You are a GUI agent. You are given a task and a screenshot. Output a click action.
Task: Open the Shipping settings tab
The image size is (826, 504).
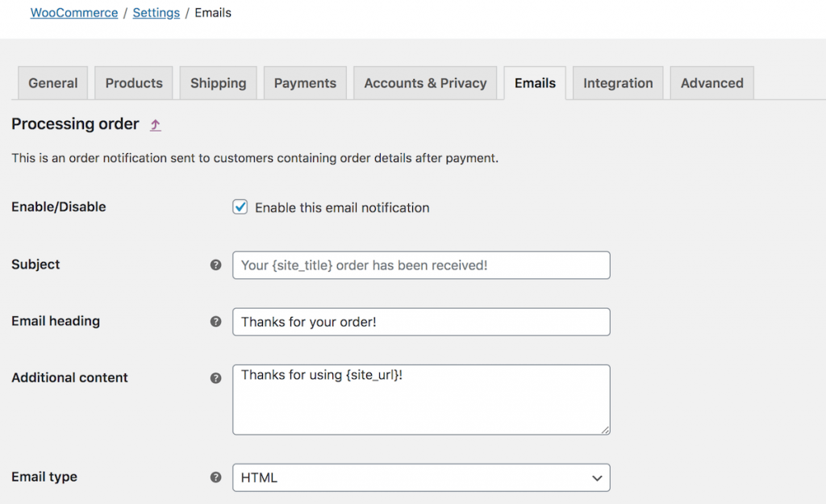click(x=218, y=82)
